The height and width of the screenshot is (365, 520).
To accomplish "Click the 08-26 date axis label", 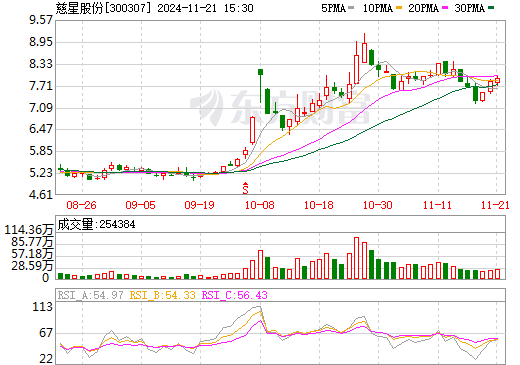I will click(x=81, y=205).
